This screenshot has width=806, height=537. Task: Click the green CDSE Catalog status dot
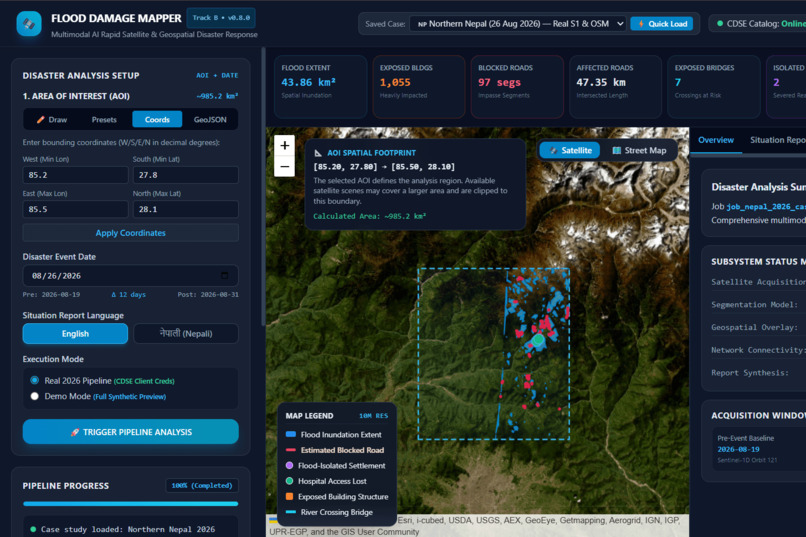coord(720,24)
